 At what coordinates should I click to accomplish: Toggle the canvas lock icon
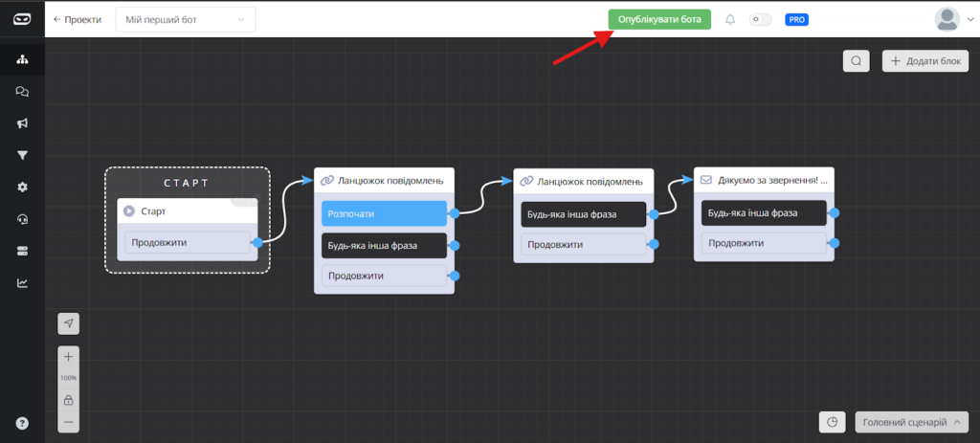(69, 400)
